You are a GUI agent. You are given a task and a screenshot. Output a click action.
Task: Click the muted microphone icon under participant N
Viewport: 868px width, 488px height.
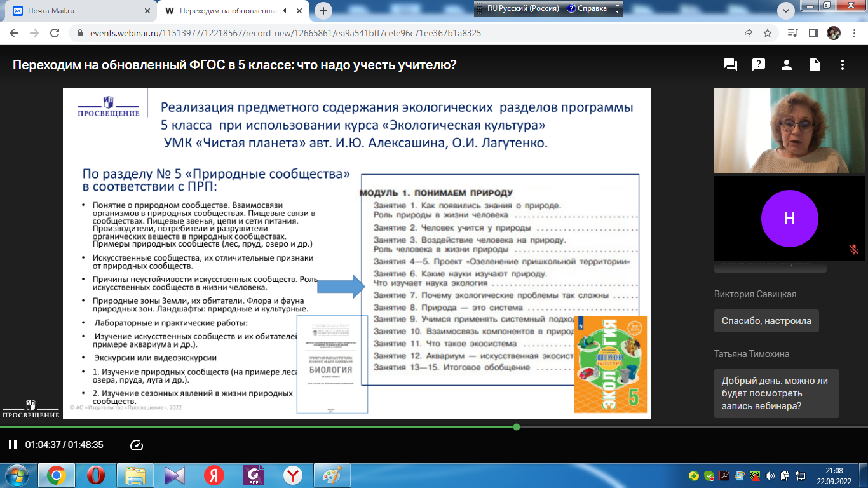point(854,250)
